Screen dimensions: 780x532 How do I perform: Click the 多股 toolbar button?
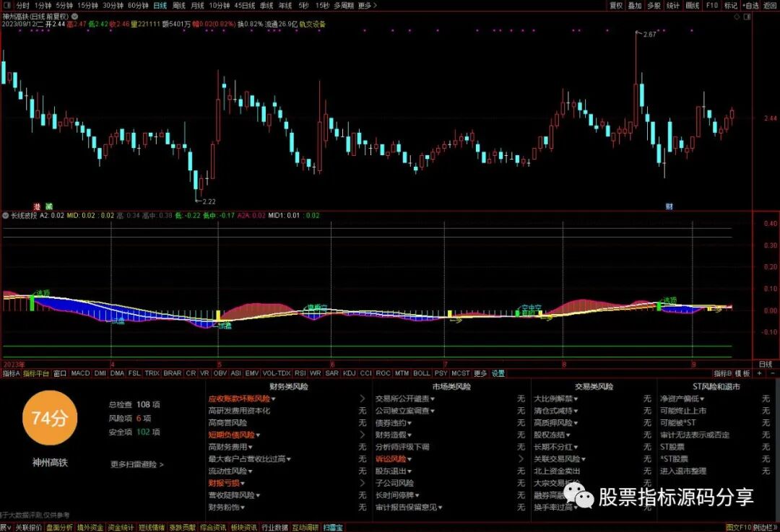pyautogui.click(x=654, y=6)
